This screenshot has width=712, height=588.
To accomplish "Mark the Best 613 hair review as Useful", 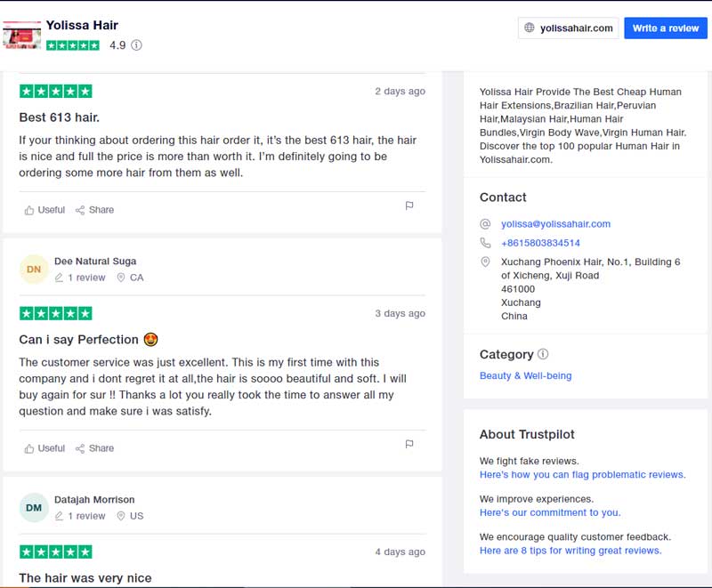I will (44, 210).
